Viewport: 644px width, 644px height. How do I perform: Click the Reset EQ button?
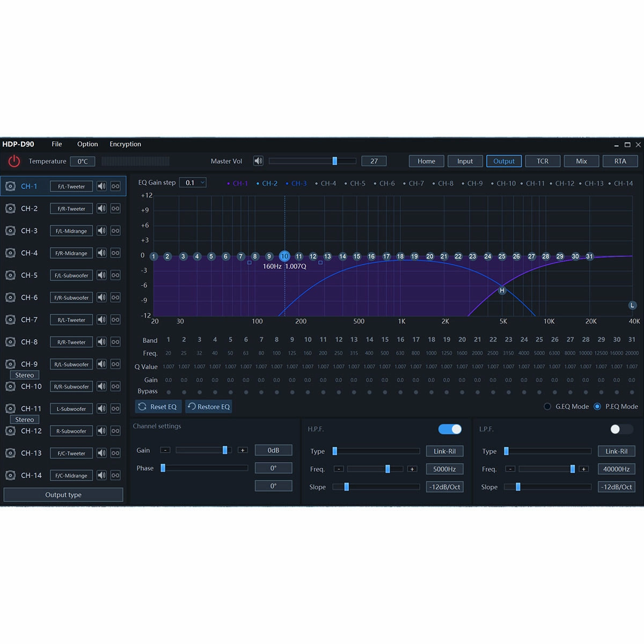click(x=158, y=407)
